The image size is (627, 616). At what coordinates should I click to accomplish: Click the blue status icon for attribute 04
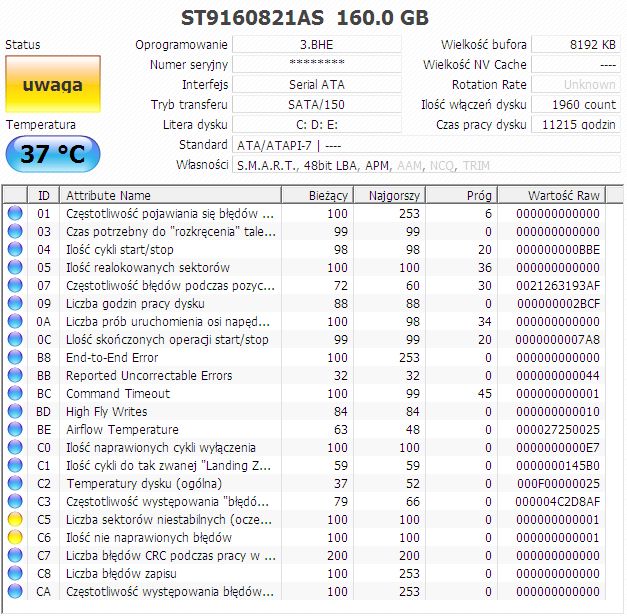pos(15,249)
